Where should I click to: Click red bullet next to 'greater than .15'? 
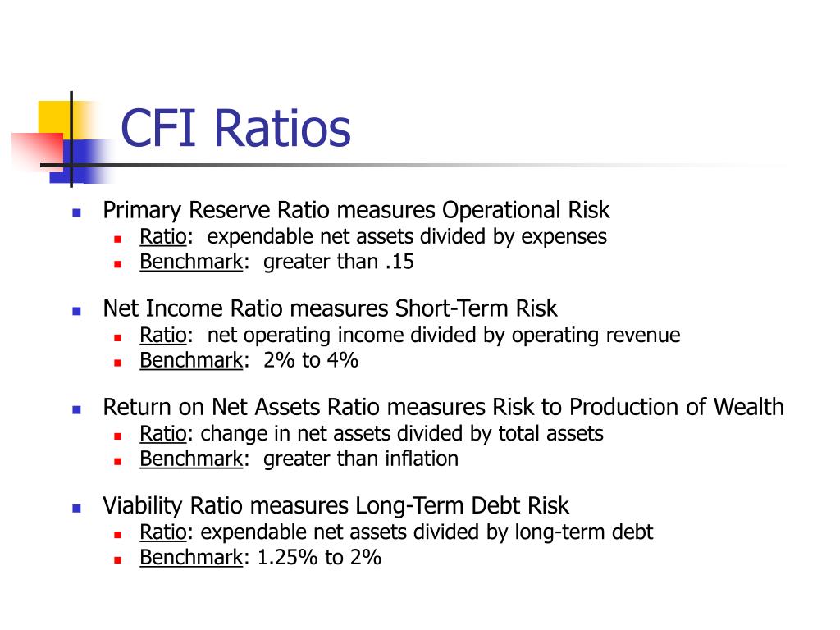click(x=118, y=264)
